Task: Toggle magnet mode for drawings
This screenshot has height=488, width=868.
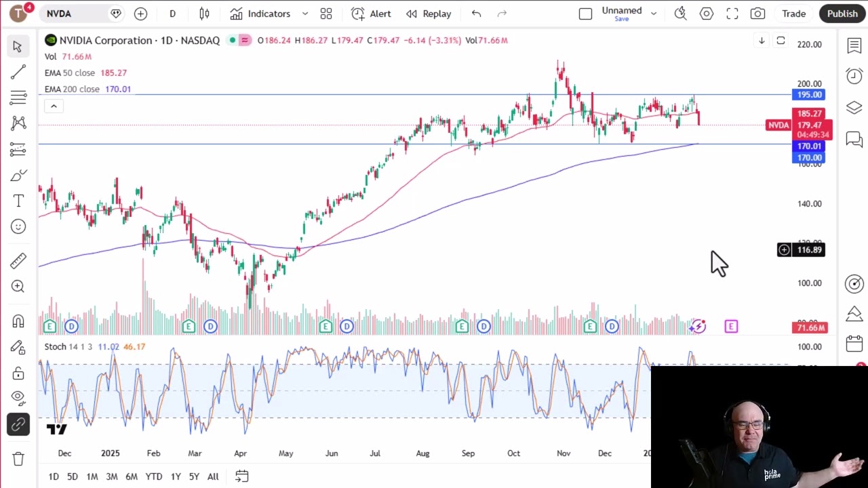Action: tap(18, 321)
